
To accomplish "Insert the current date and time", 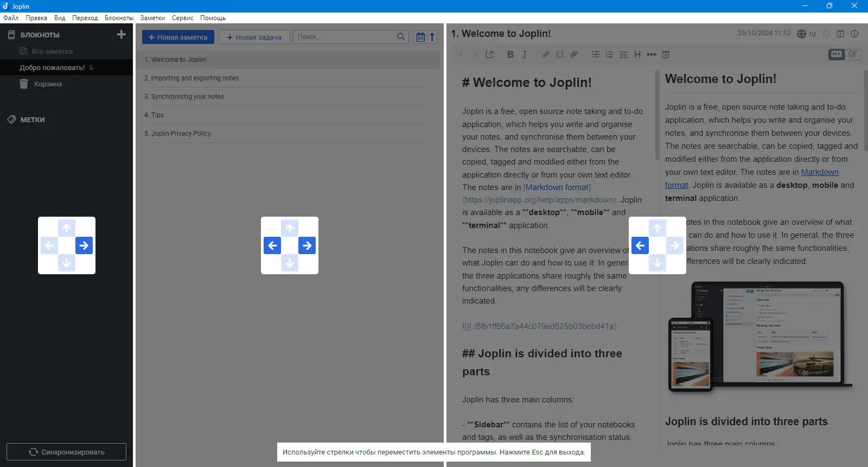I will (666, 54).
